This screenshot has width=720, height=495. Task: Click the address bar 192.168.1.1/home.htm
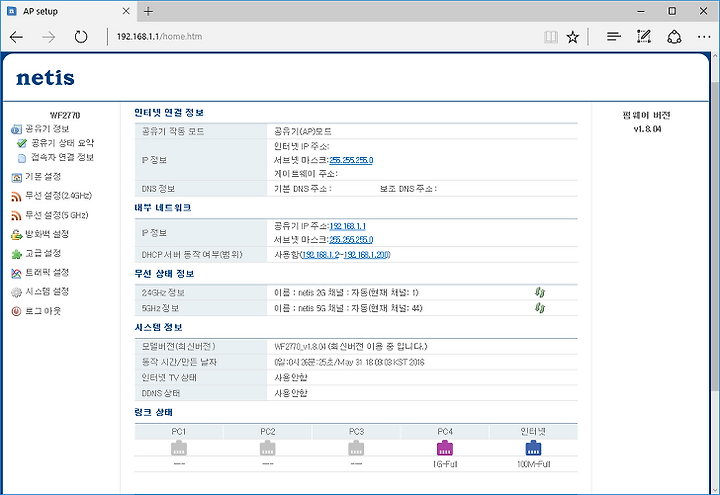[159, 36]
